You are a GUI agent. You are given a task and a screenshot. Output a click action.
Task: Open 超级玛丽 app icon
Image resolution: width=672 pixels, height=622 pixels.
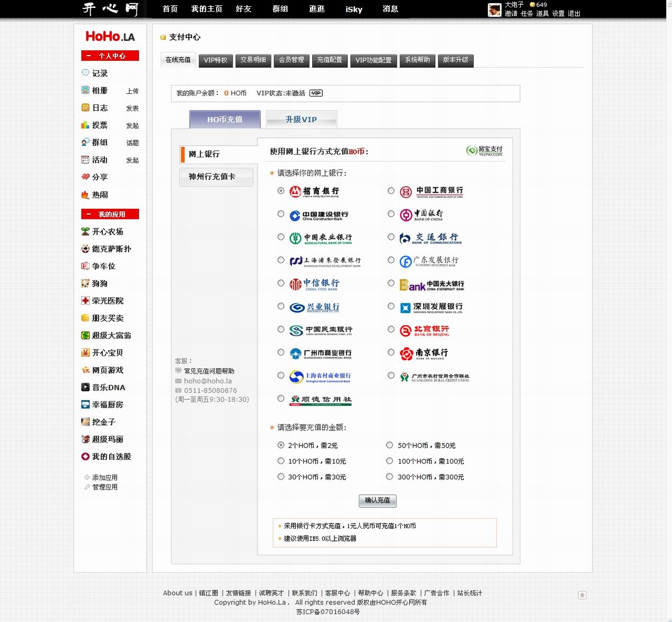85,439
